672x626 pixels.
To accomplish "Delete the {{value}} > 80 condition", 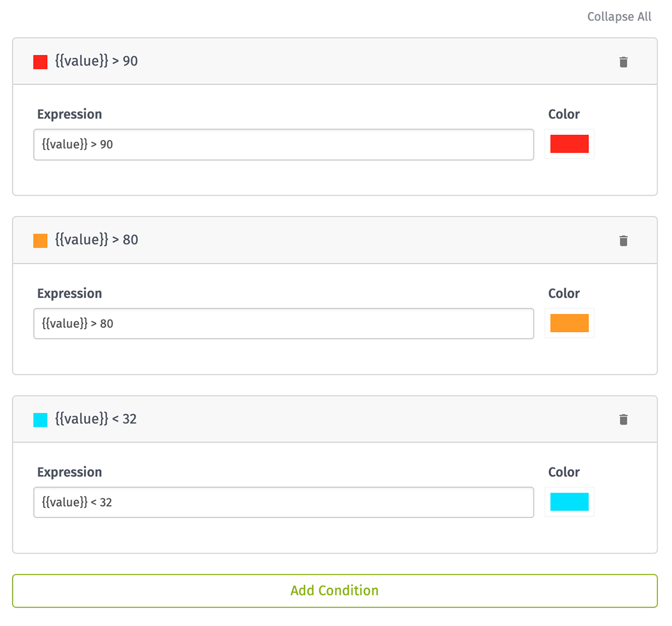I will click(x=623, y=240).
